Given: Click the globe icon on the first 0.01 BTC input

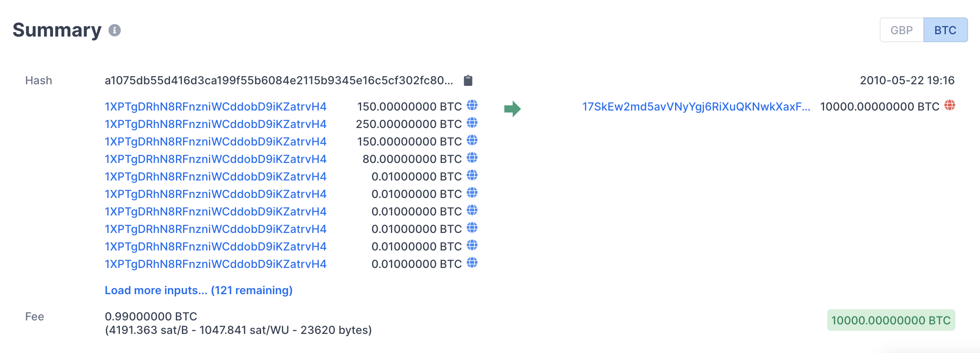Looking at the screenshot, I should 472,175.
